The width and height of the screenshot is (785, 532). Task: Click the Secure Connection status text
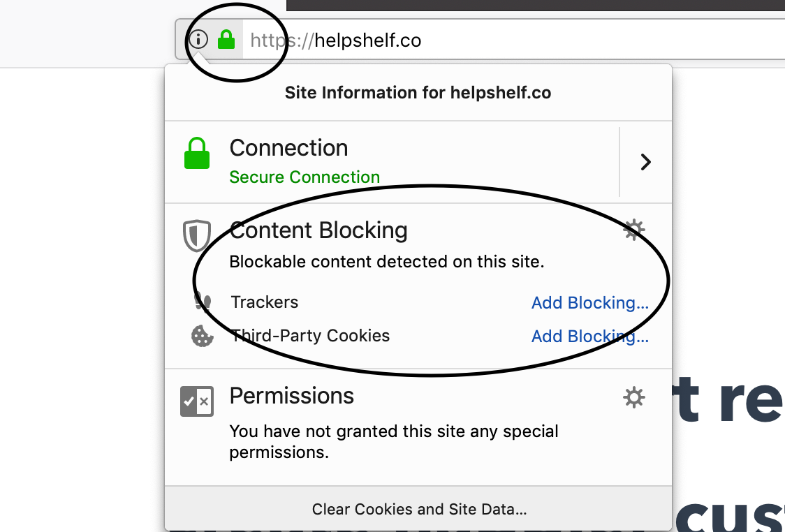click(x=305, y=177)
